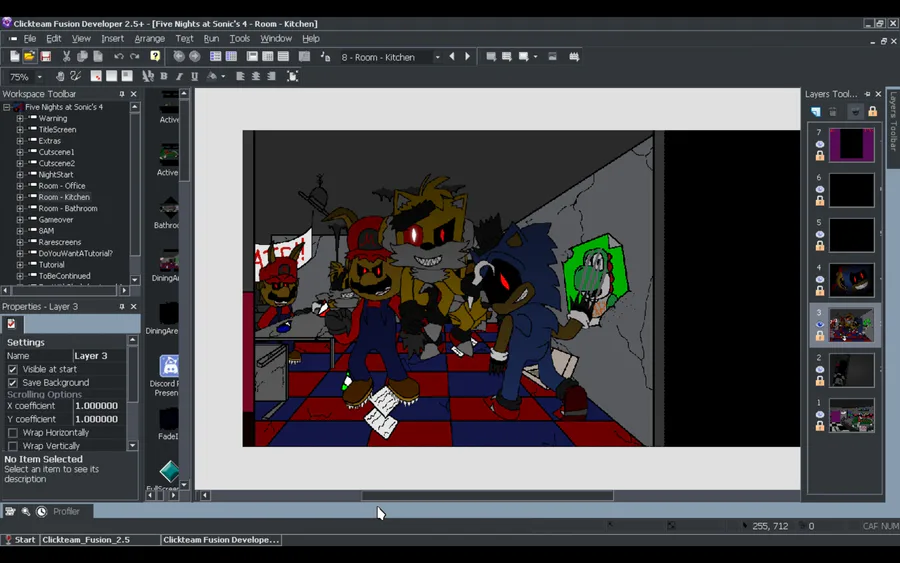Uncheck the Visible at start checkbox
The image size is (900, 563).
pos(13,369)
